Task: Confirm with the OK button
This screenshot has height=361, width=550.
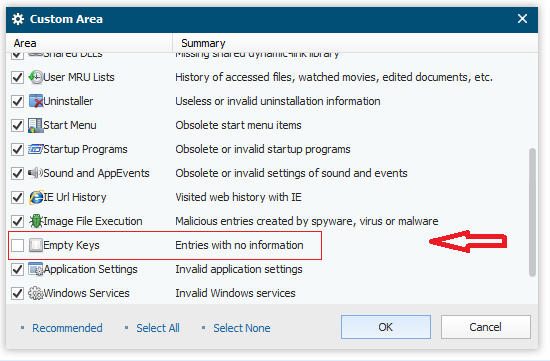Action: (386, 327)
